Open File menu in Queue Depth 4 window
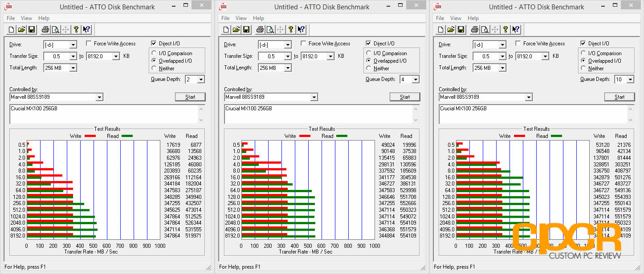Viewport: 644px width, 274px height. (x=225, y=18)
